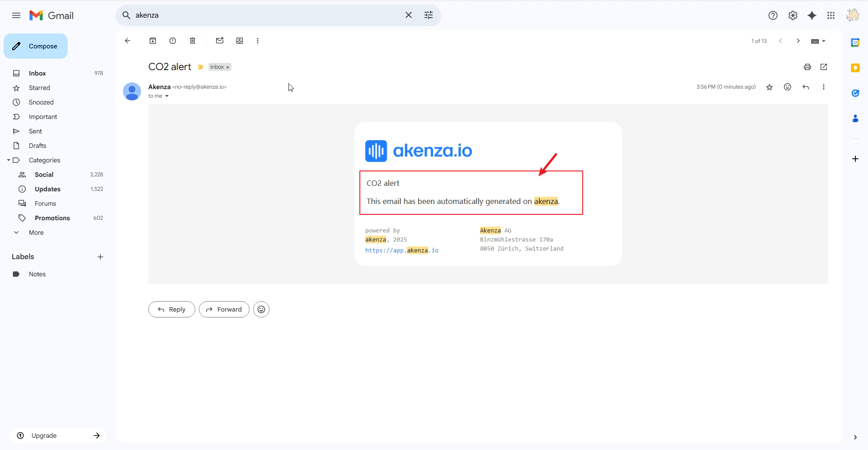Get add-ons with plus icon

(855, 159)
